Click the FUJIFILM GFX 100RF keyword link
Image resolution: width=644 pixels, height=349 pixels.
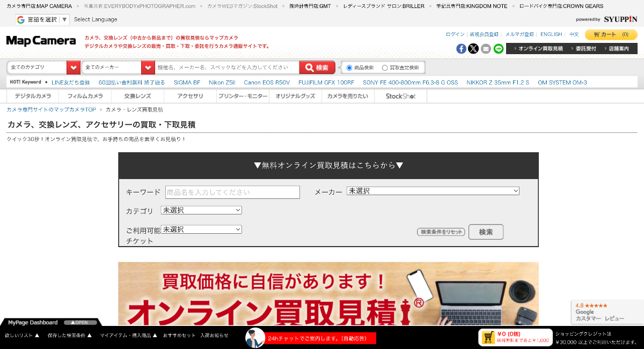point(326,83)
